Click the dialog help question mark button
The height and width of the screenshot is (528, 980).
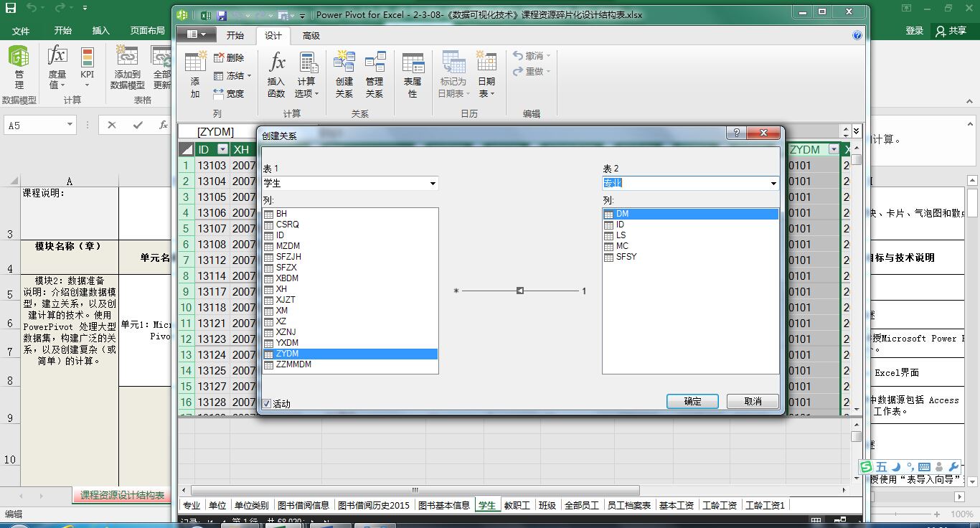(x=735, y=133)
